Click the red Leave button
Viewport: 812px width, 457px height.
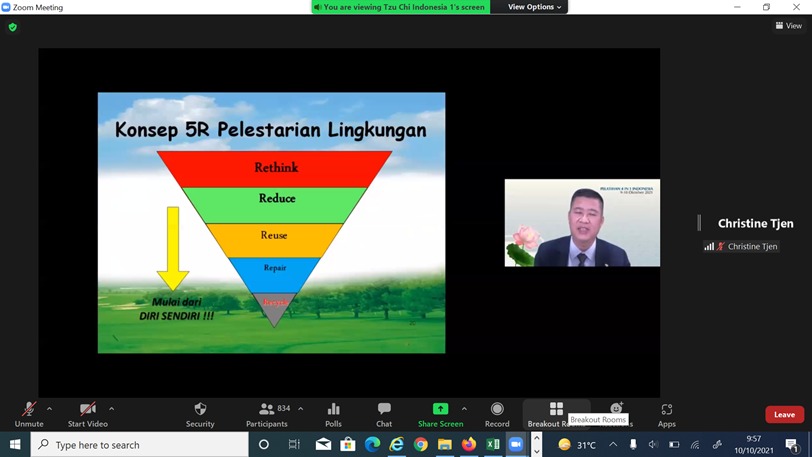click(784, 415)
